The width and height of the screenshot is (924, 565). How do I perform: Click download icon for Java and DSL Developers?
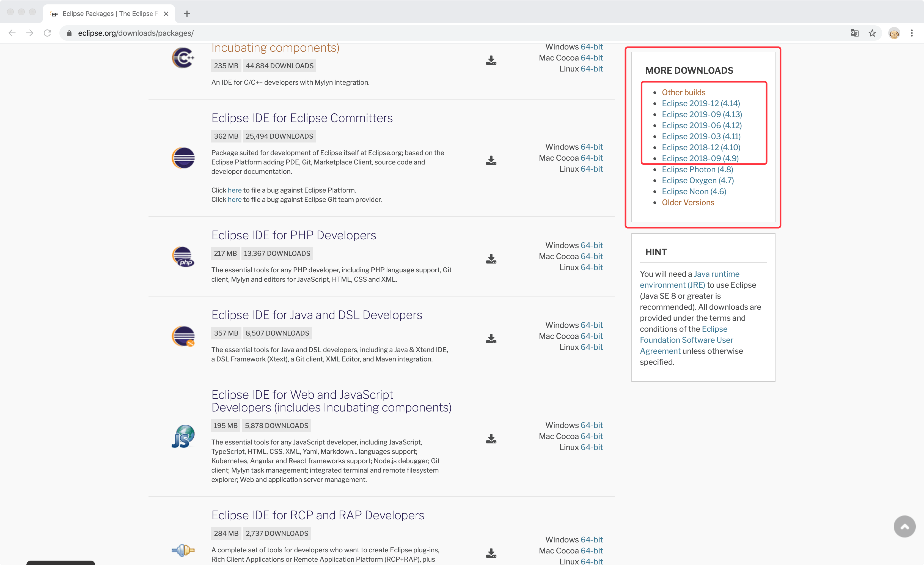click(x=491, y=339)
